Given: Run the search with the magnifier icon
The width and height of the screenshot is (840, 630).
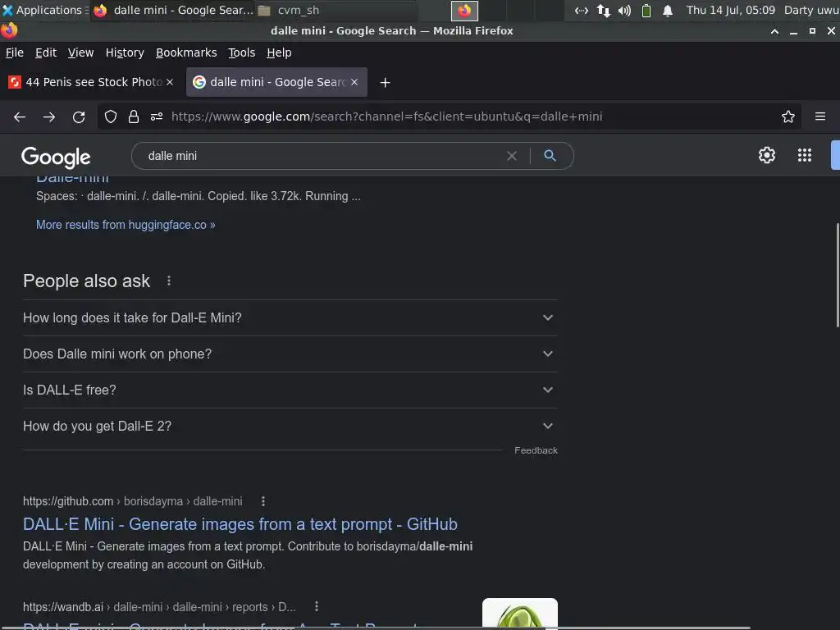Looking at the screenshot, I should click(x=550, y=155).
